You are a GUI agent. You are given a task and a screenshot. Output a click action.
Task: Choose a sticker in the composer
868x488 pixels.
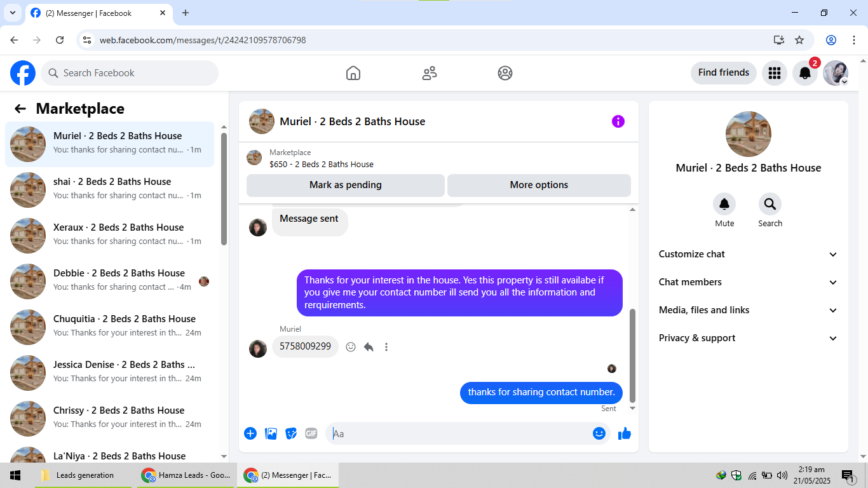(x=291, y=433)
